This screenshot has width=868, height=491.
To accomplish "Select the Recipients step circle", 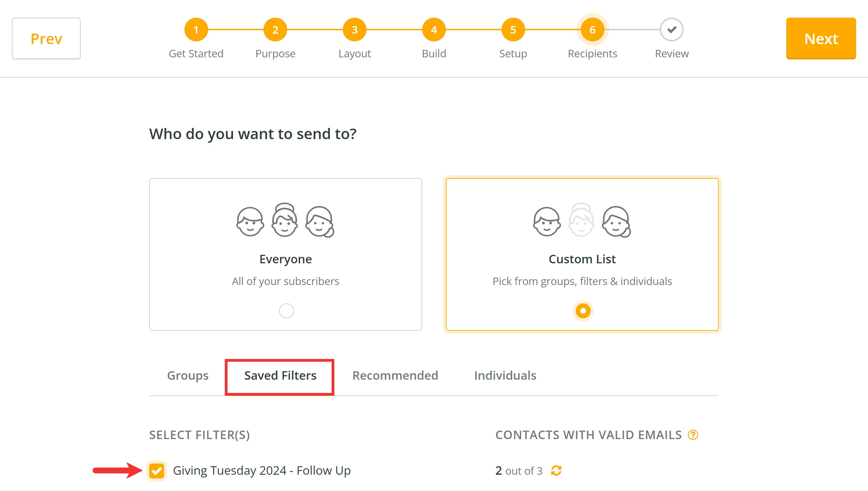I will click(592, 30).
